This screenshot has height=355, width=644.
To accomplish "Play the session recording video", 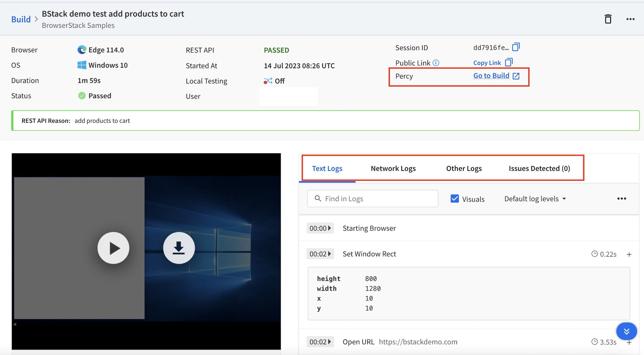I will (113, 248).
